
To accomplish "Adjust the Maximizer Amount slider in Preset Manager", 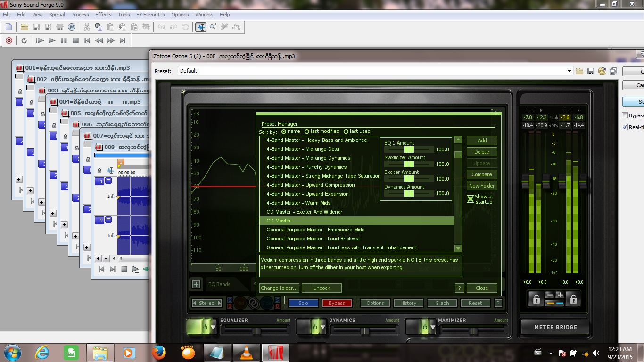I will coord(409,164).
